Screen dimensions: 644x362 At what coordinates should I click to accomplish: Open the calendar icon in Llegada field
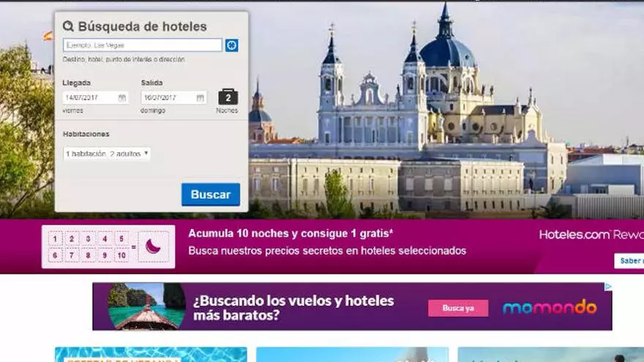click(x=122, y=97)
